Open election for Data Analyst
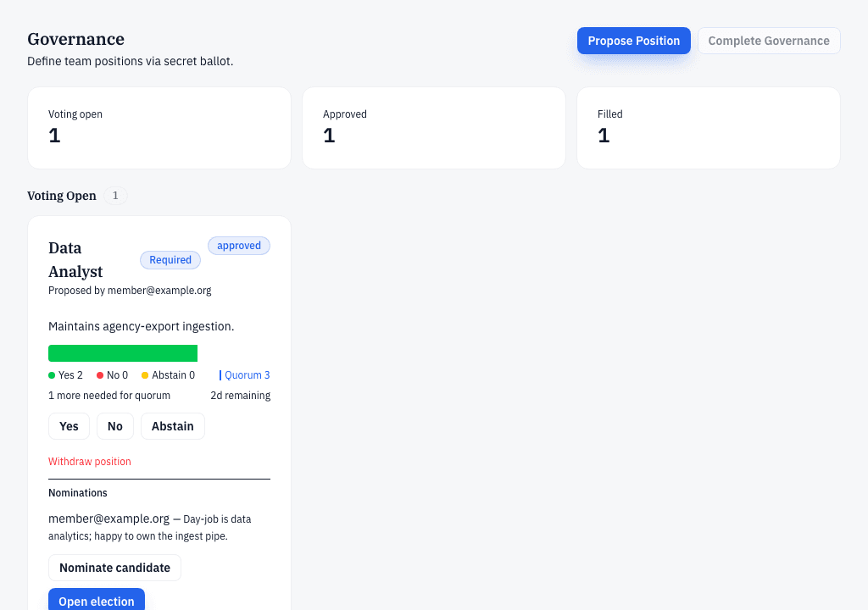868x610 pixels. (97, 601)
